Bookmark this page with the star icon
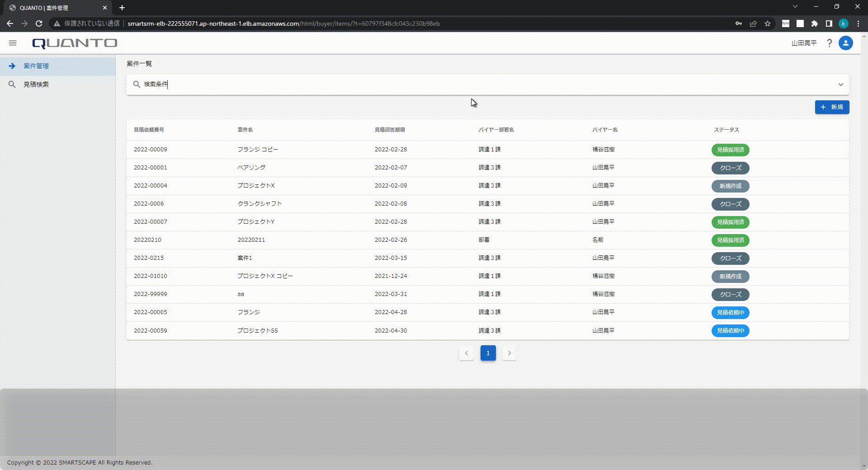868x470 pixels. [768, 23]
